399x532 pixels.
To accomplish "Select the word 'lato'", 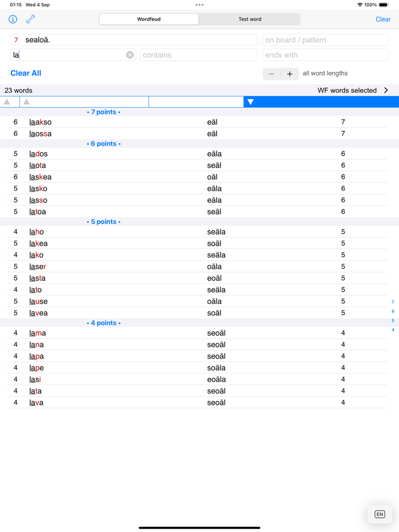I will [x=35, y=290].
